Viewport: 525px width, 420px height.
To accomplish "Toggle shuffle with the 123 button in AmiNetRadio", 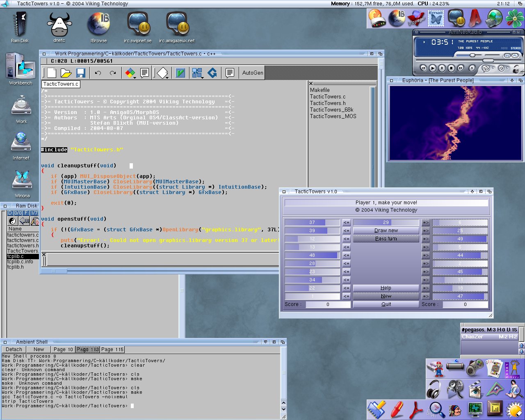I will [486, 68].
